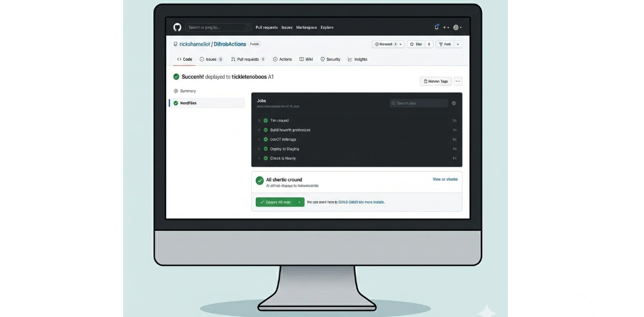This screenshot has width=644, height=317.
Task: Toggle the Wansteh watch button
Action: (388, 45)
